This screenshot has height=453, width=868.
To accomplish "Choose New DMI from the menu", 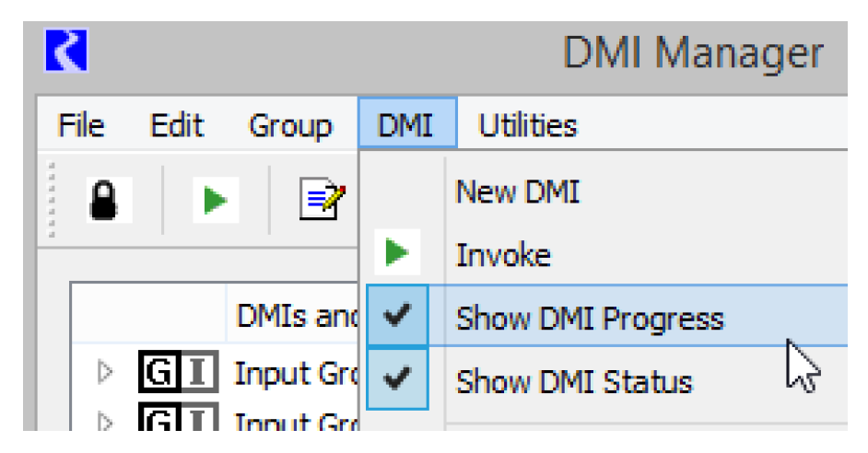I will (x=517, y=192).
